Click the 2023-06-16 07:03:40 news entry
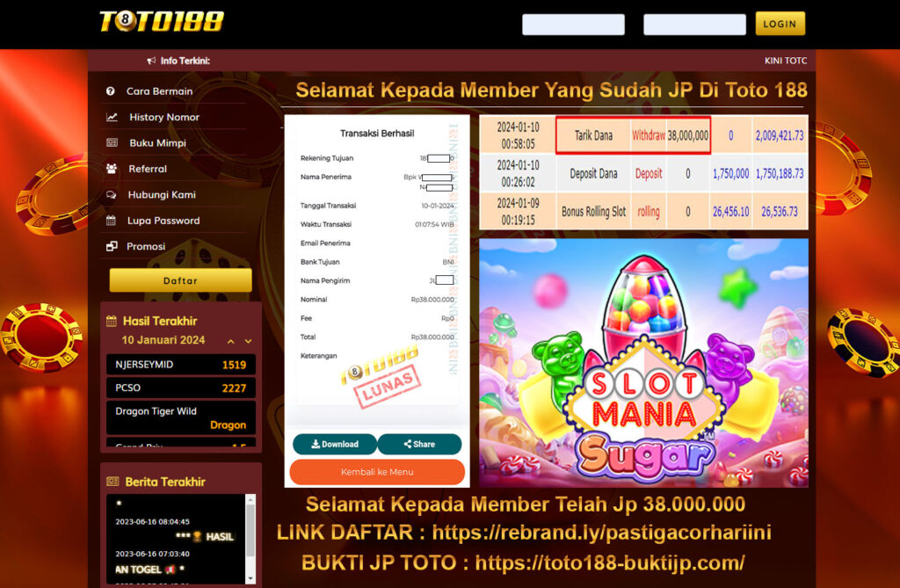The width and height of the screenshot is (900, 588). (x=152, y=554)
